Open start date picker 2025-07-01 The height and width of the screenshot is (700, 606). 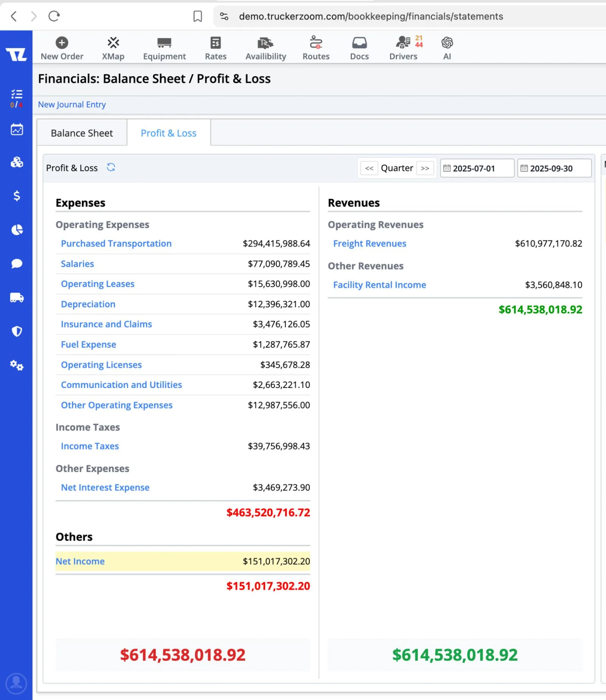tap(477, 168)
